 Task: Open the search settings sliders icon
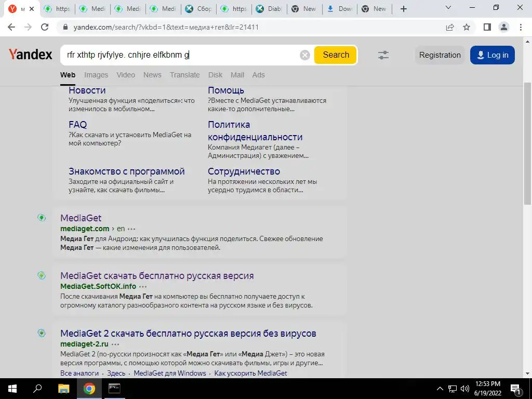click(383, 55)
